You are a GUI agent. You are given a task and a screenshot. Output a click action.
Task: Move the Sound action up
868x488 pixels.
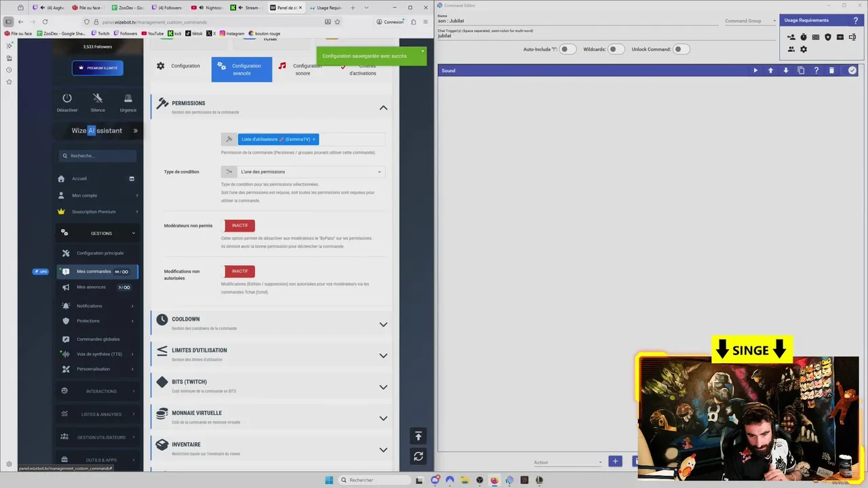770,70
